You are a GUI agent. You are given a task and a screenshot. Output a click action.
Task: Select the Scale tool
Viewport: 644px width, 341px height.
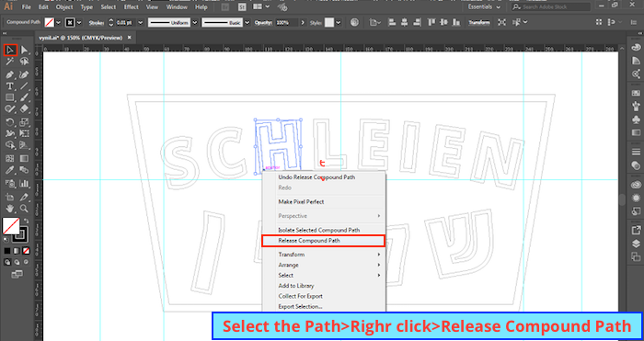pos(24,122)
